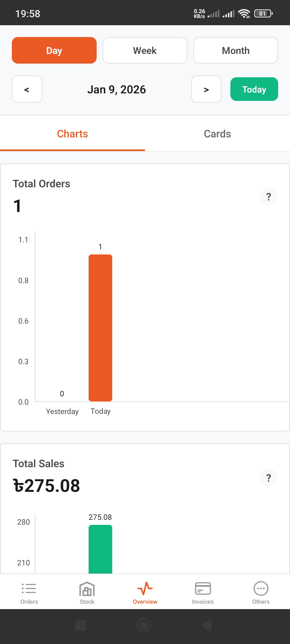
Task: Tap Total Orders help question mark
Action: [269, 197]
